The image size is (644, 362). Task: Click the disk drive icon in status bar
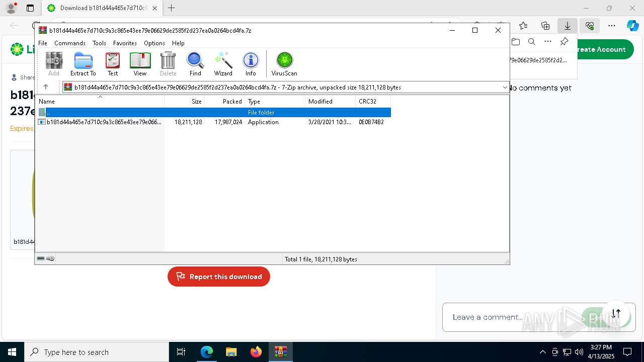click(x=41, y=258)
